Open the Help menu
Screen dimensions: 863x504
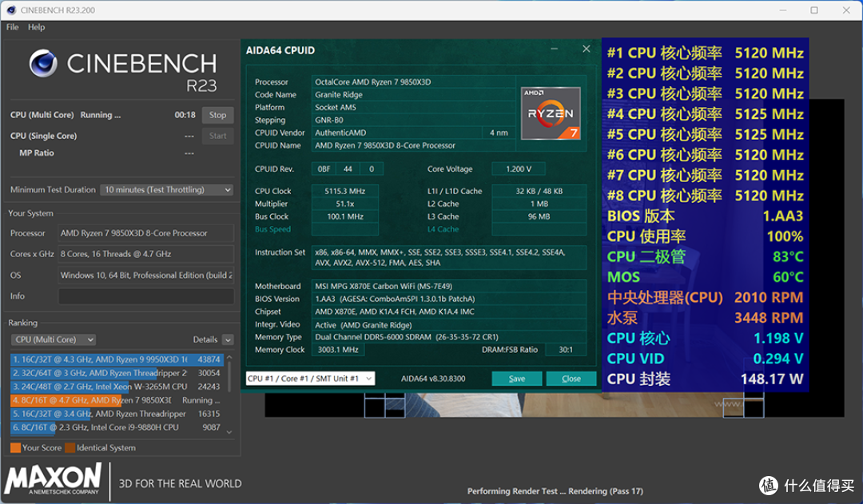pos(36,27)
